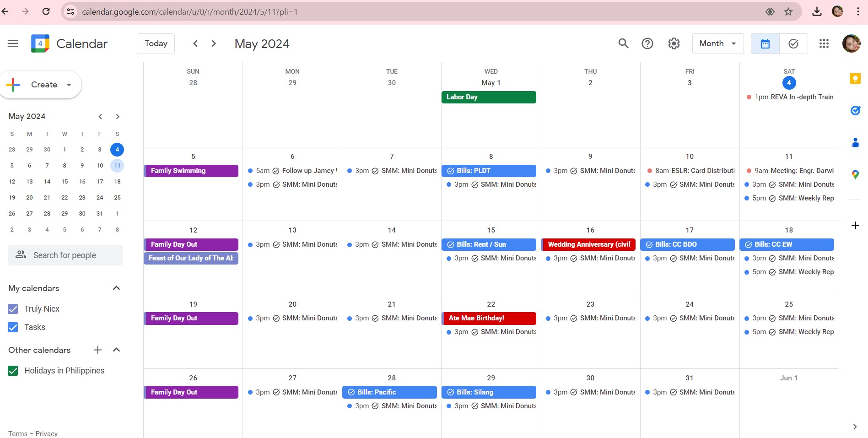Screen dimensions: 868x438
Task: Mark Bills: CC EW task complete
Action: (749, 244)
